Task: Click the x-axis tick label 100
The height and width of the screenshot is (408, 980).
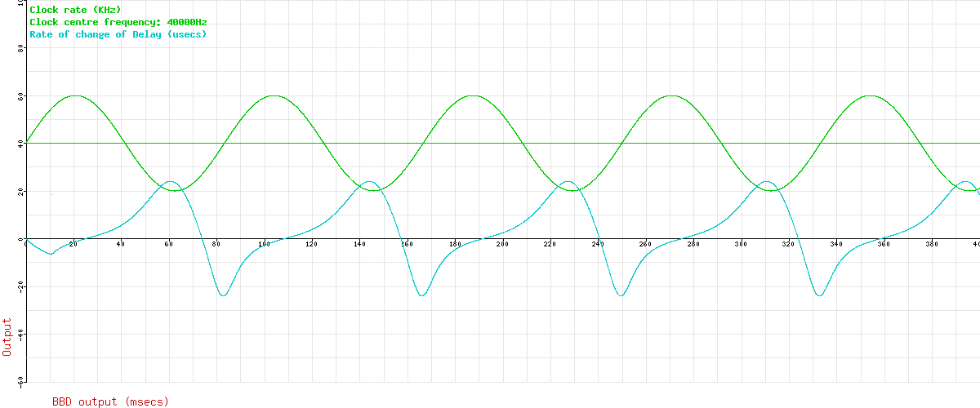Action: click(264, 244)
